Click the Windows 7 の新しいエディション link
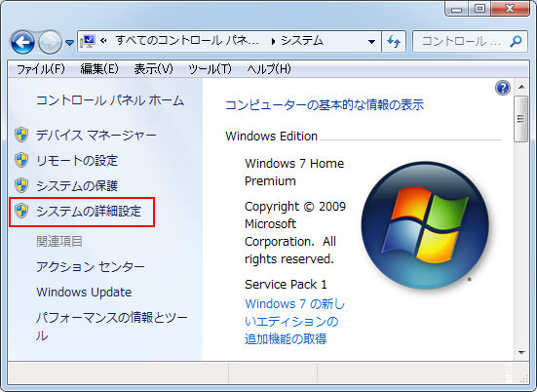This screenshot has height=392, width=537. [295, 321]
